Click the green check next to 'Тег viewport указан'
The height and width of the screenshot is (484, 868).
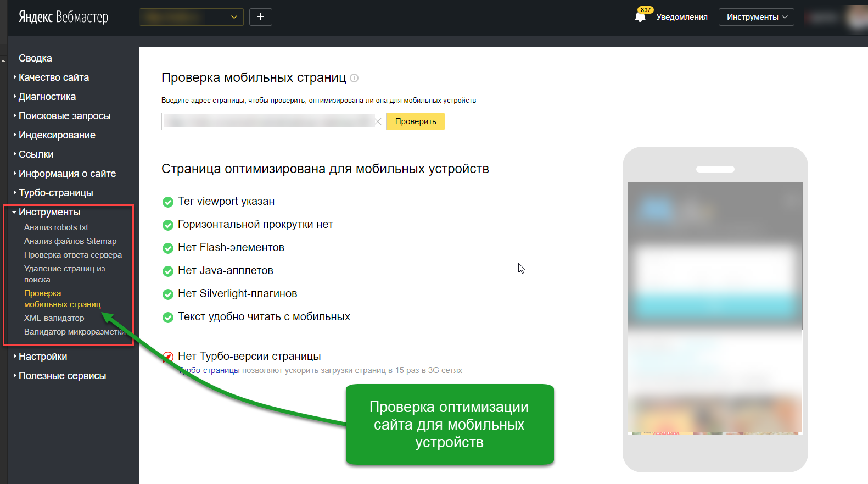pyautogui.click(x=168, y=202)
